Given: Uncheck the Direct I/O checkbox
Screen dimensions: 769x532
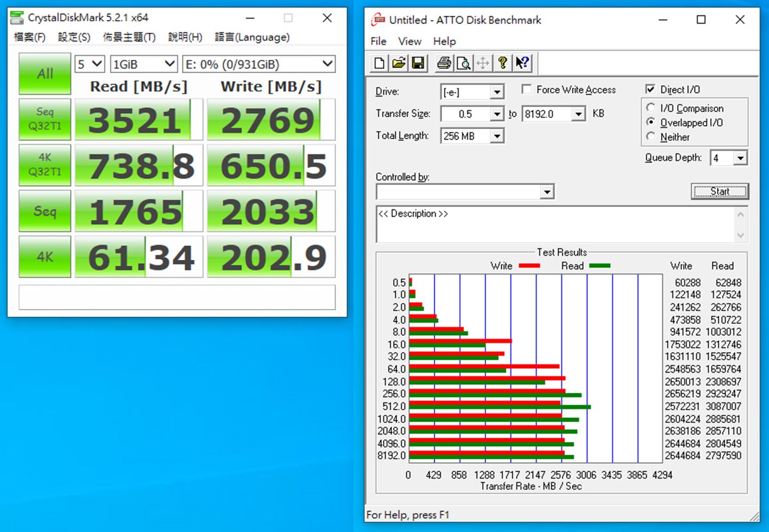Looking at the screenshot, I should (x=650, y=89).
